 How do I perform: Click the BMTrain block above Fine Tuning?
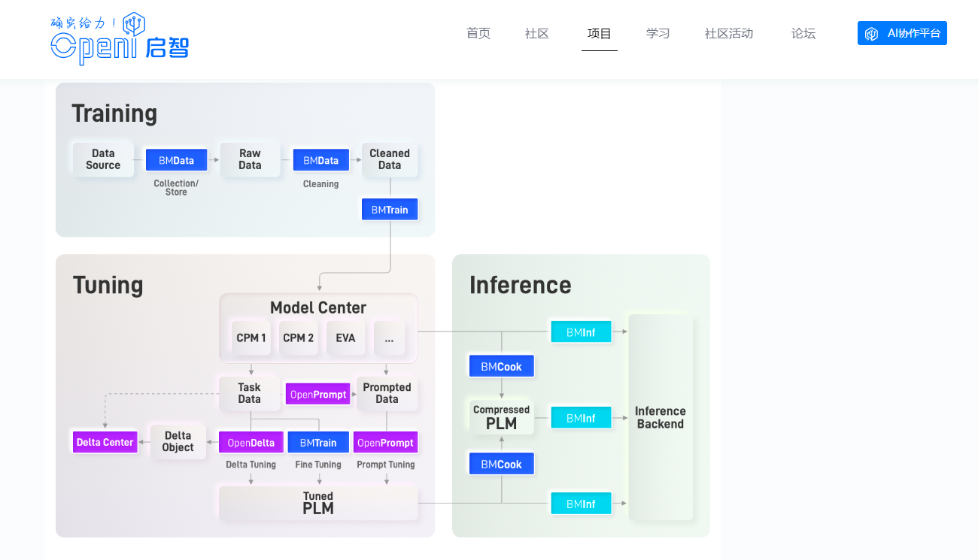point(318,443)
